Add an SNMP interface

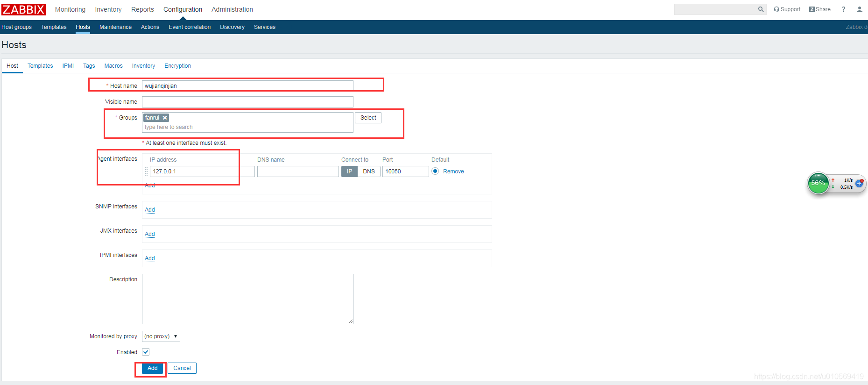[x=149, y=210]
